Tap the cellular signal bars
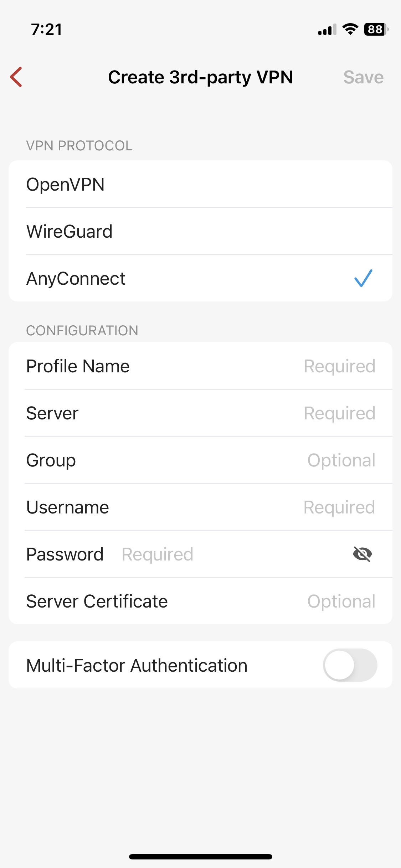This screenshot has width=401, height=868. 327,30
